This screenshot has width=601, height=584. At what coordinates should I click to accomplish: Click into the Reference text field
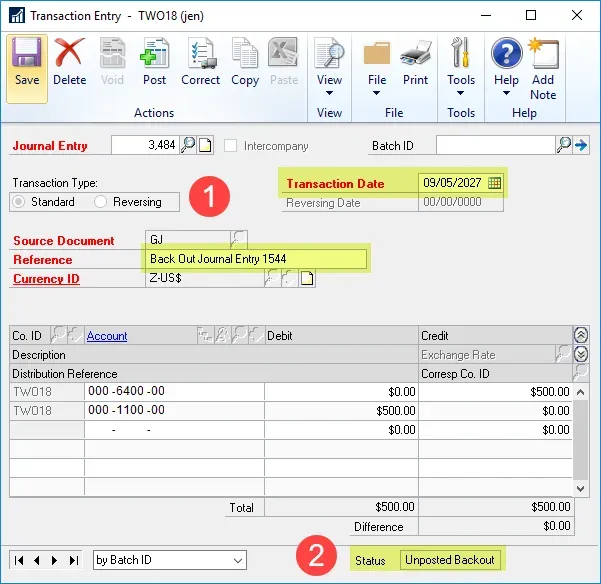pyautogui.click(x=255, y=259)
